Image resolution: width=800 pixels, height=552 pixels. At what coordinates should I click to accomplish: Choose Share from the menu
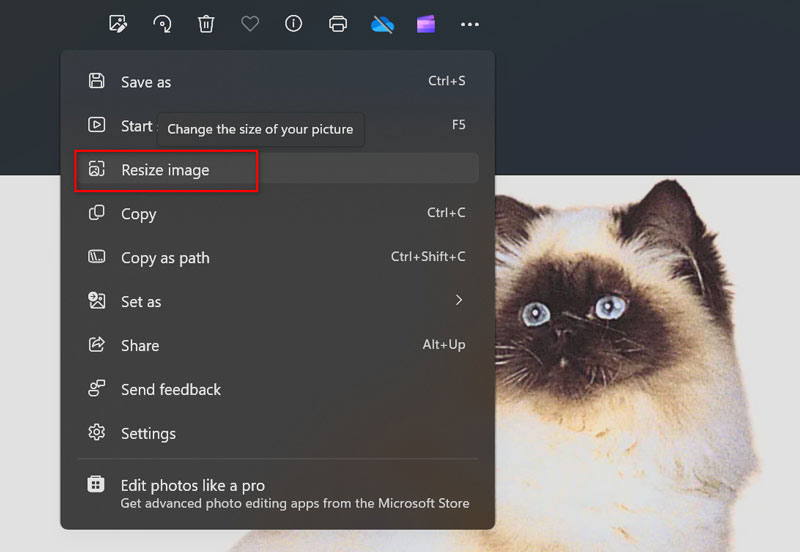pos(278,345)
